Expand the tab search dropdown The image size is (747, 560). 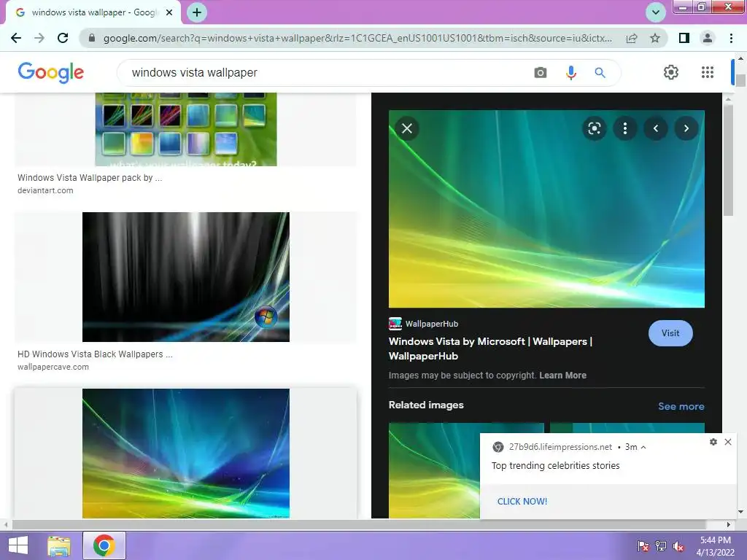pos(656,12)
